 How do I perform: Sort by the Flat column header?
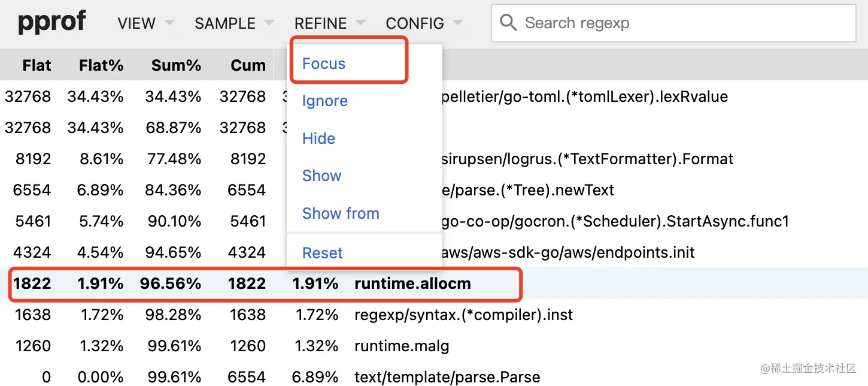[x=37, y=65]
